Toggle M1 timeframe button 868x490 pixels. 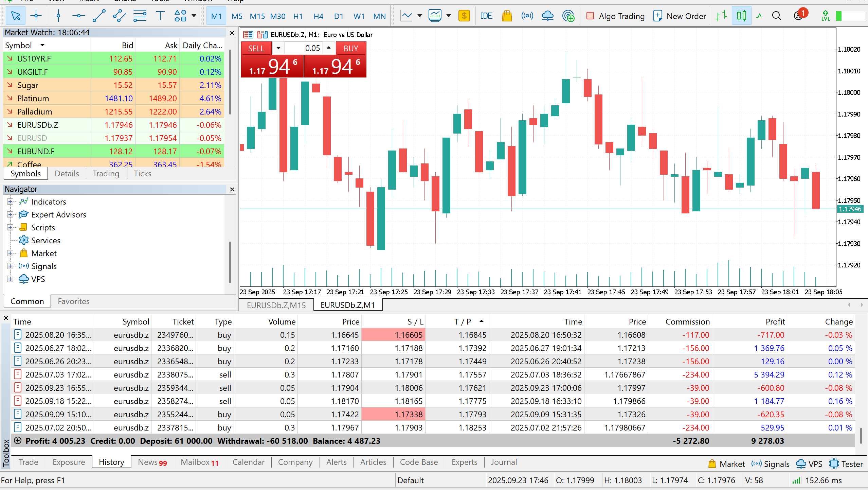pos(216,16)
